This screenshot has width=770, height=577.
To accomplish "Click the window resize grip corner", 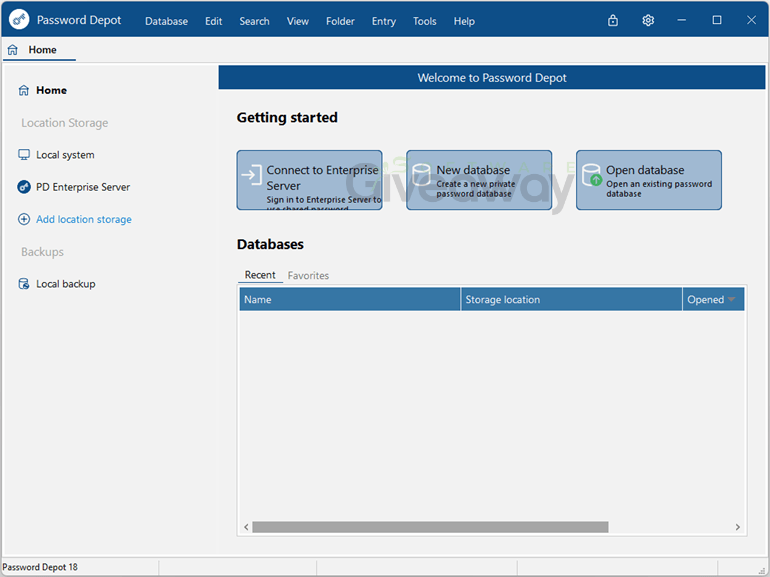I will (762, 569).
